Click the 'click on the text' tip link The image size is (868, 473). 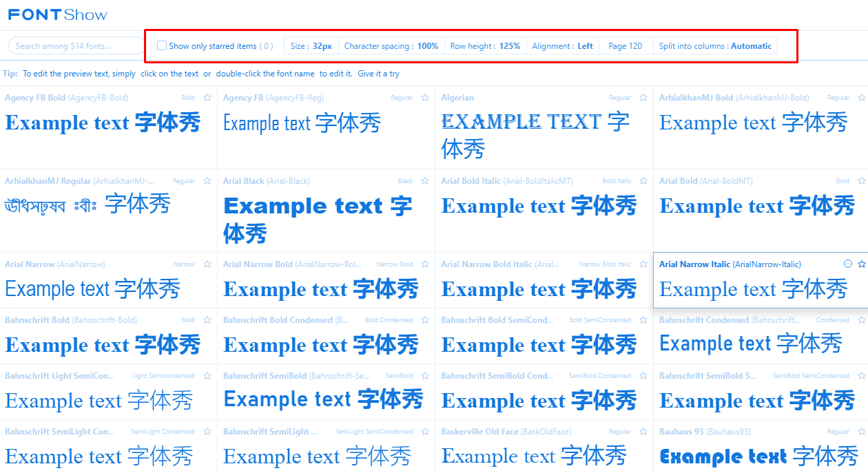tap(169, 74)
